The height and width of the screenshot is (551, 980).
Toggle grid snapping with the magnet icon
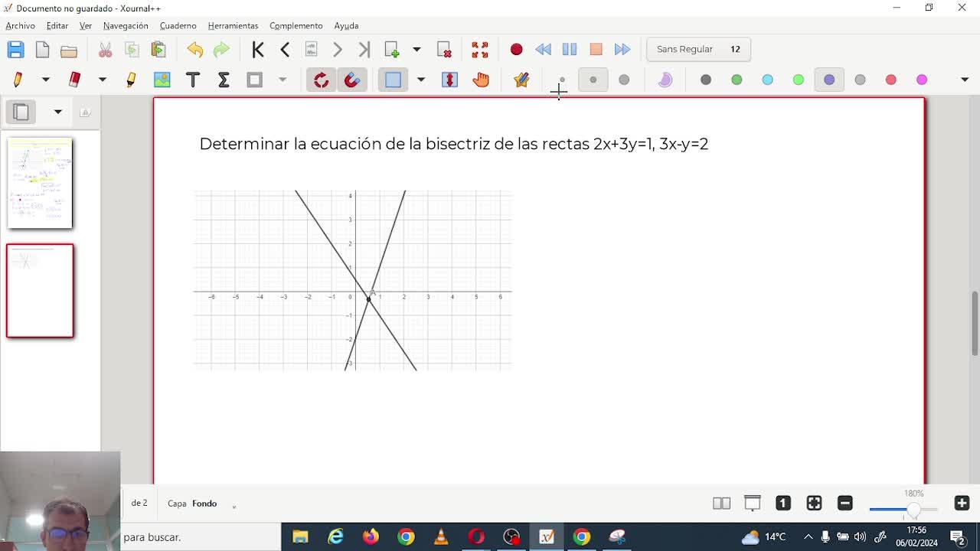pos(352,80)
